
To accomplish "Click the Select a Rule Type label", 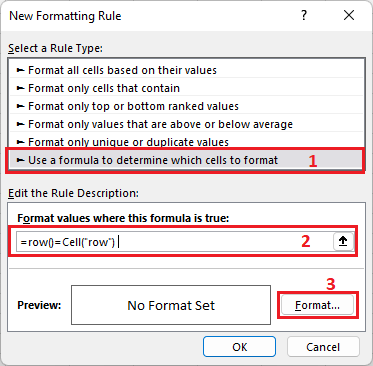I will pos(55,48).
